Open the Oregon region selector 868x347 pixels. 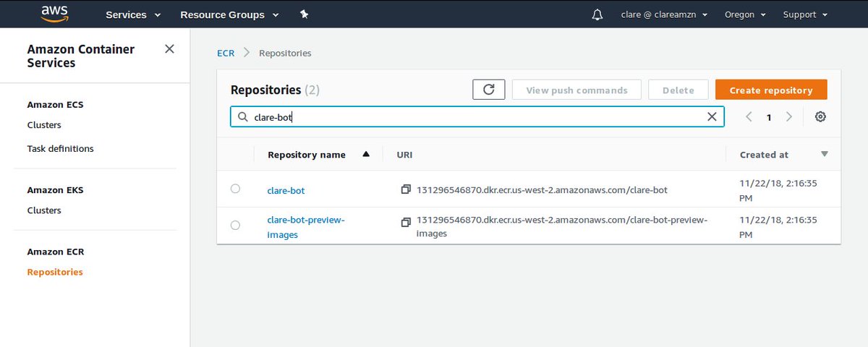(x=745, y=14)
